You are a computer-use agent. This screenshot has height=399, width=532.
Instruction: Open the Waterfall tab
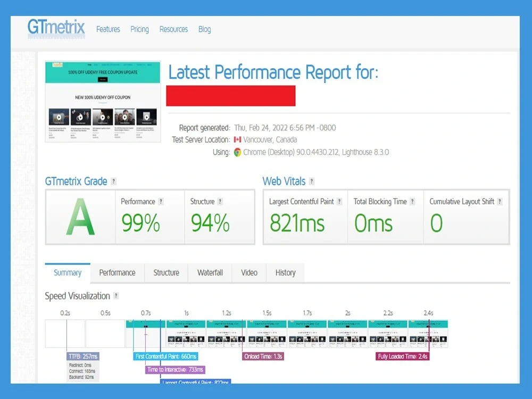210,273
